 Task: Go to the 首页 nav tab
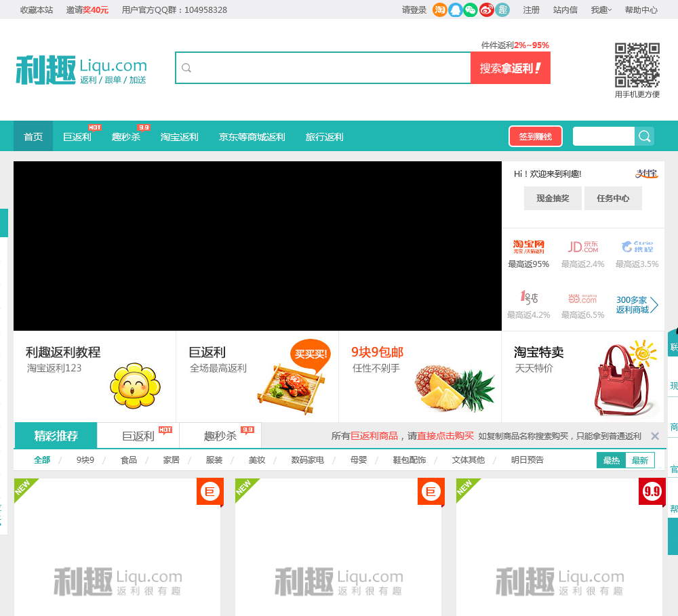click(33, 136)
